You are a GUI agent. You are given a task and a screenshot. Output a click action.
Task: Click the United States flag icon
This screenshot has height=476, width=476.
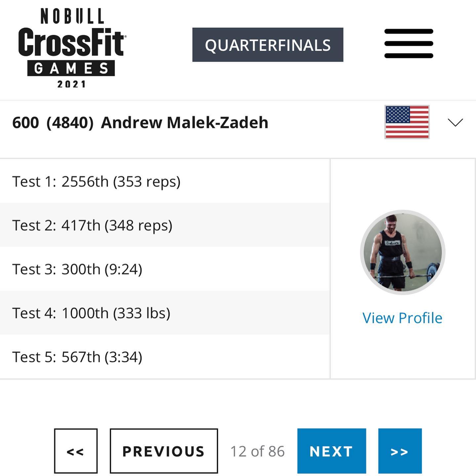pos(407,122)
